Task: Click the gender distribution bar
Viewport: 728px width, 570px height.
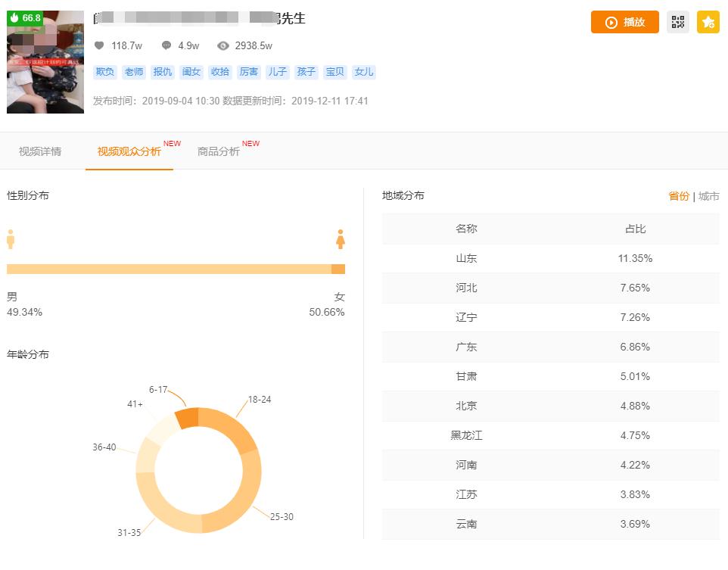Action: click(x=176, y=268)
